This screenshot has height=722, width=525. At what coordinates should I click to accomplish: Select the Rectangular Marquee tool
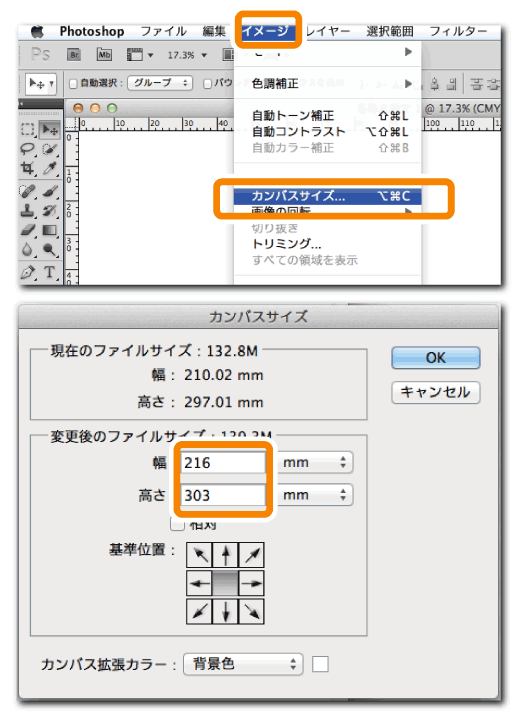[x=28, y=130]
